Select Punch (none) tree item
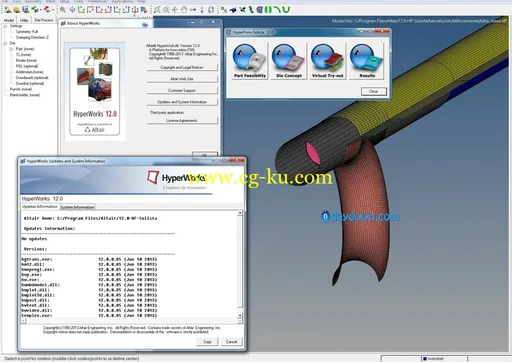This screenshot has width=512, height=362. (21, 89)
